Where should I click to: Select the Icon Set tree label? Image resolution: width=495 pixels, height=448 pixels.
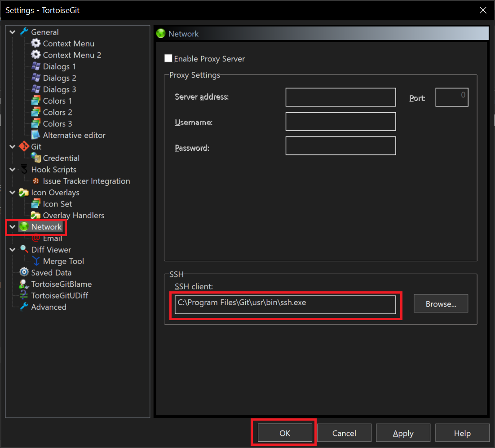[57, 204]
